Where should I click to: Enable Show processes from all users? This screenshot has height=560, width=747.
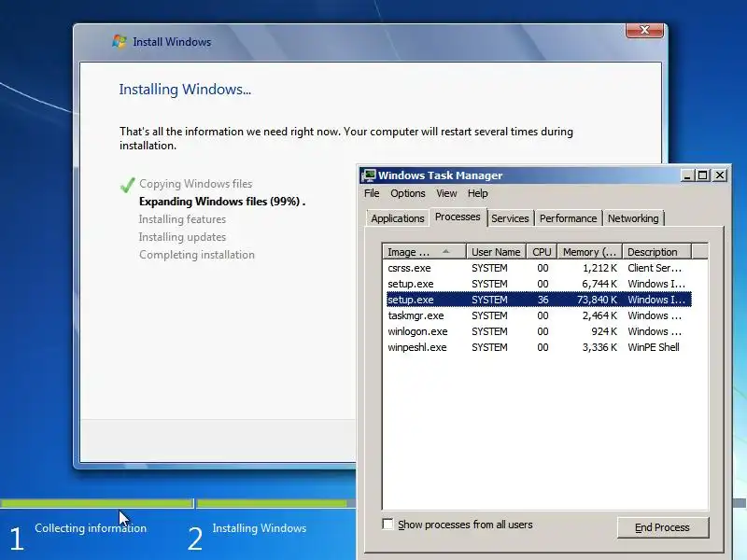click(x=388, y=525)
